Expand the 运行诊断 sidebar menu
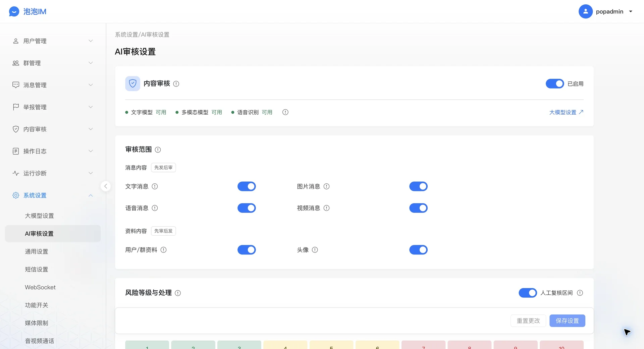This screenshot has width=644, height=349. 53,173
